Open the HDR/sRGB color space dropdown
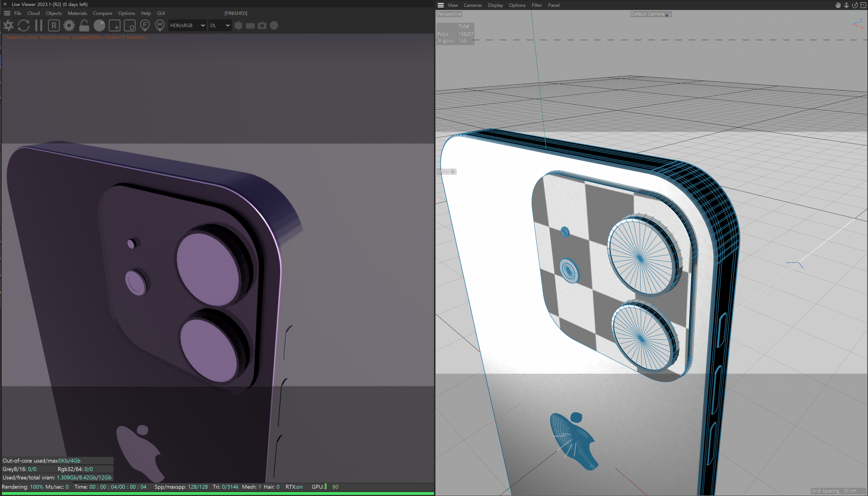Screen dimensions: 868x496 pyautogui.click(x=188, y=26)
